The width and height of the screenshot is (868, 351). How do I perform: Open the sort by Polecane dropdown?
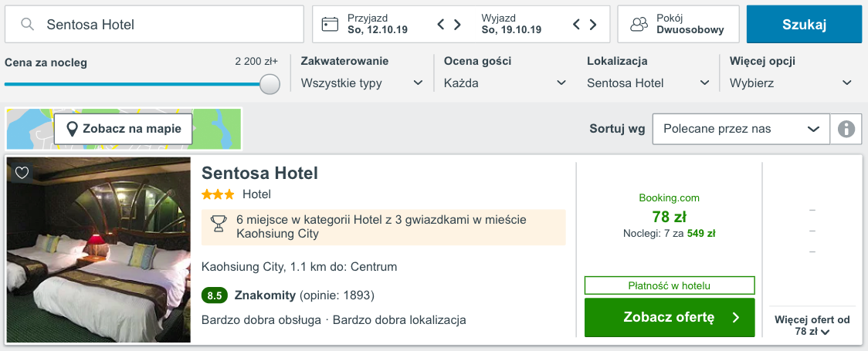741,129
